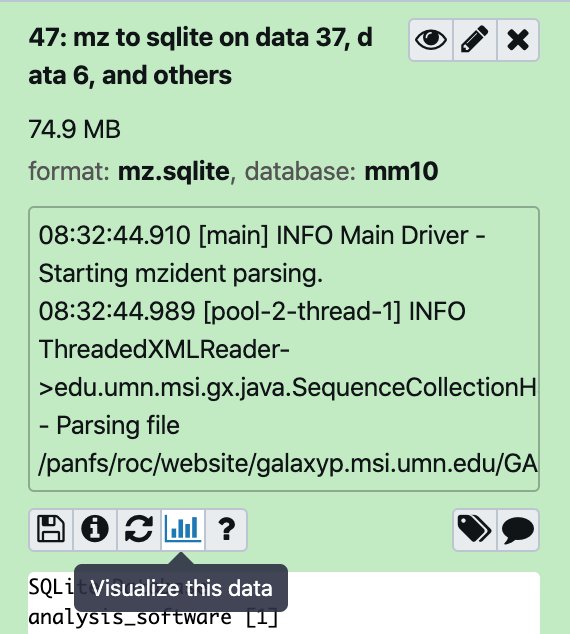Download the dataset via floppy disk icon

51,529
